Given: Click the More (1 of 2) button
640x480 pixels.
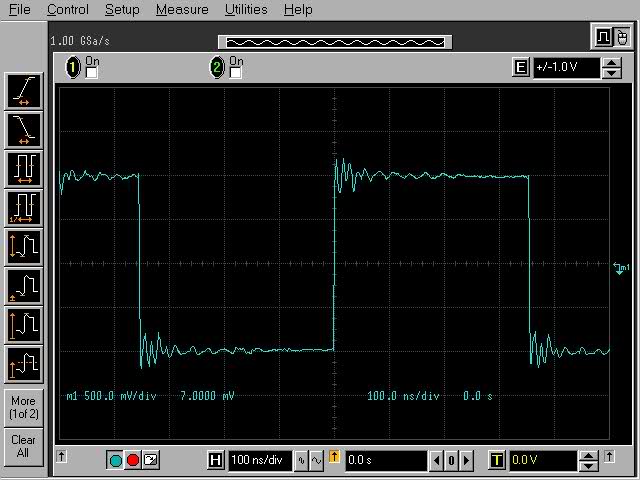Looking at the screenshot, I should tap(24, 407).
